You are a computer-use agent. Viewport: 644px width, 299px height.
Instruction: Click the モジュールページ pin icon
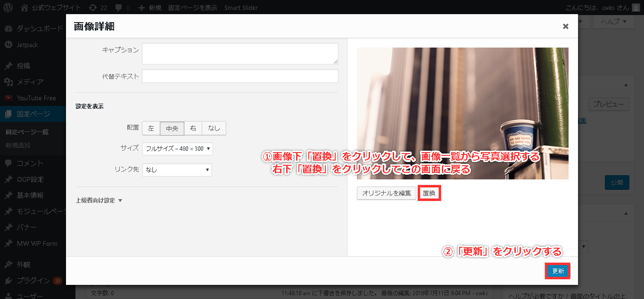pos(8,211)
